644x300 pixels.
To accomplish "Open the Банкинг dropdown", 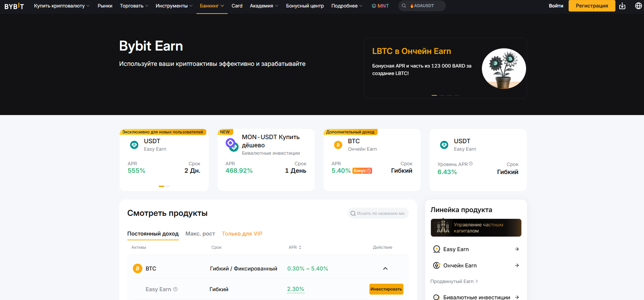I will tap(212, 6).
